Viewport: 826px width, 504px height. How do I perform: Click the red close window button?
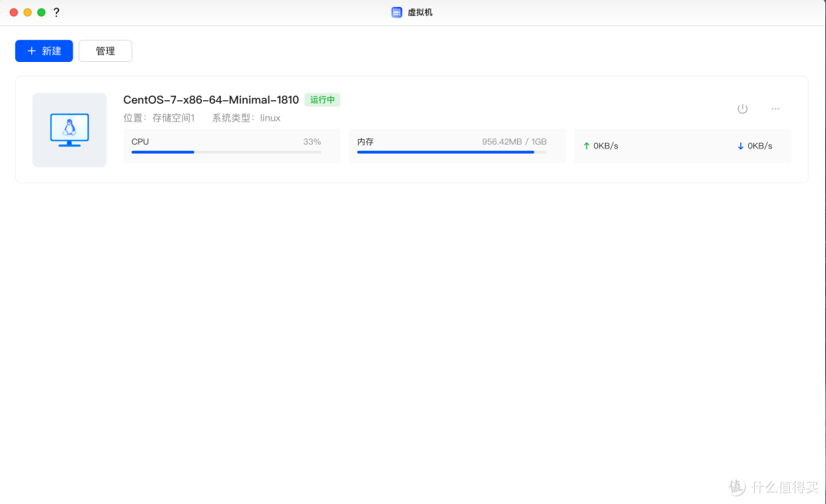tap(14, 12)
